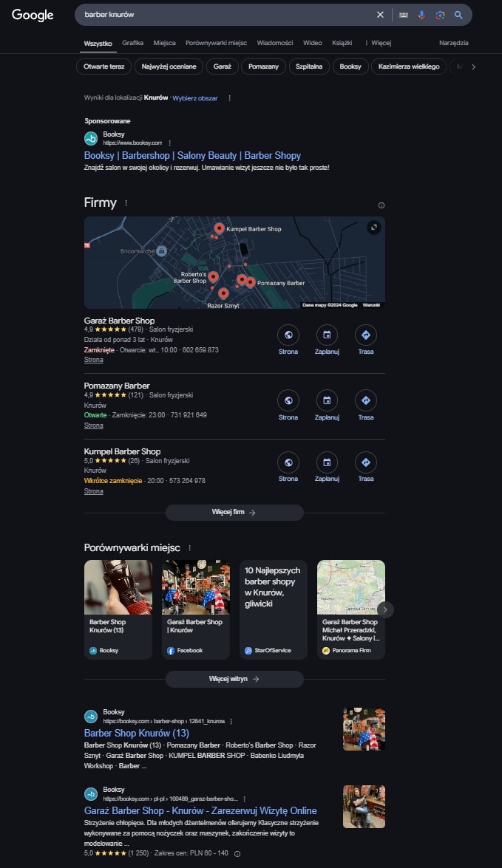This screenshot has width=502, height=868.
Task: Show more filter chips with right arrow
Action: pyautogui.click(x=473, y=66)
